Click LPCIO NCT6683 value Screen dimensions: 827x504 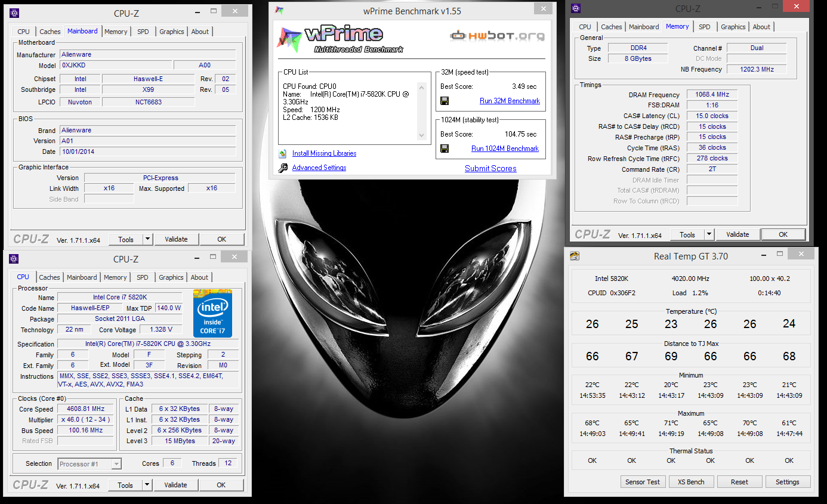[148, 102]
